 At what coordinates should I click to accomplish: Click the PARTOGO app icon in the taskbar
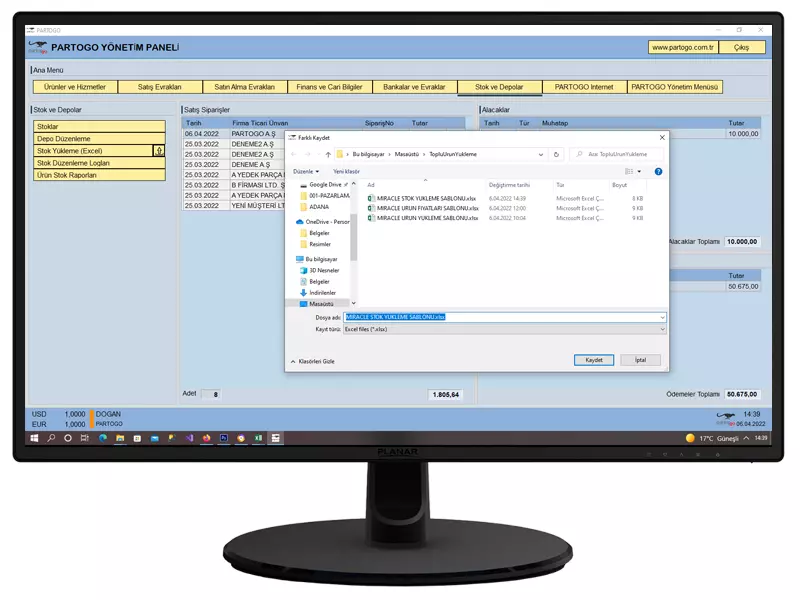[x=276, y=438]
